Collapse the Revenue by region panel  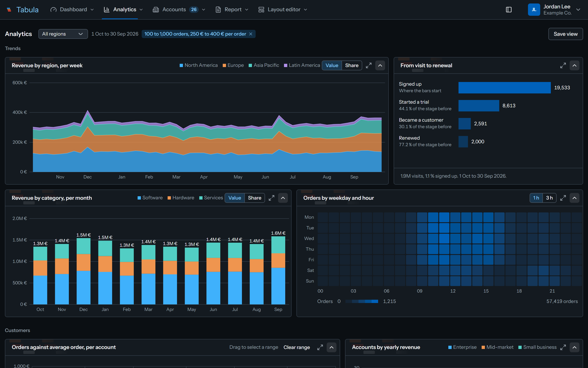(x=380, y=65)
